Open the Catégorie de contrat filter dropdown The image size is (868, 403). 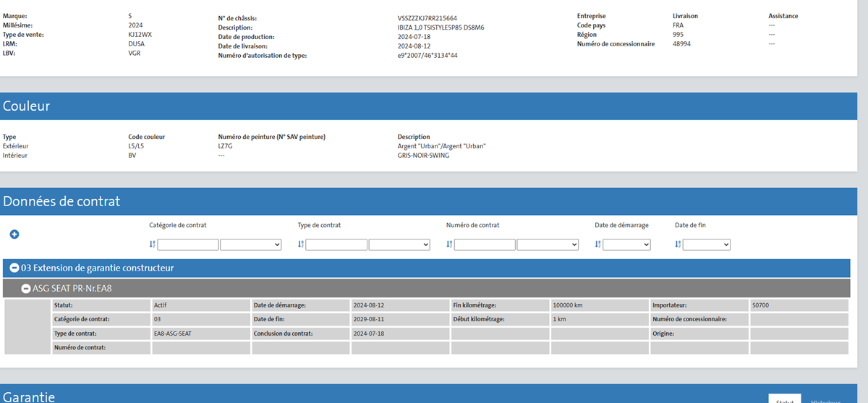(250, 245)
